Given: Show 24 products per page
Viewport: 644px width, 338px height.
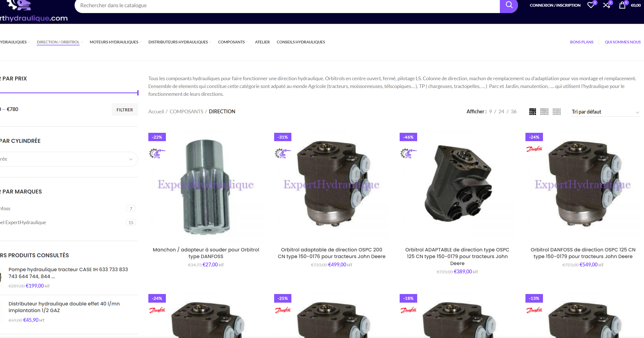Looking at the screenshot, I should click(x=501, y=111).
